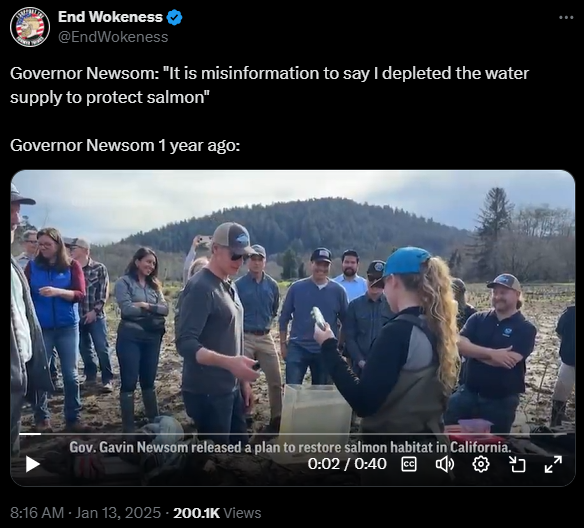
Task: Toggle closed captions with the CC icon
Action: coord(409,464)
